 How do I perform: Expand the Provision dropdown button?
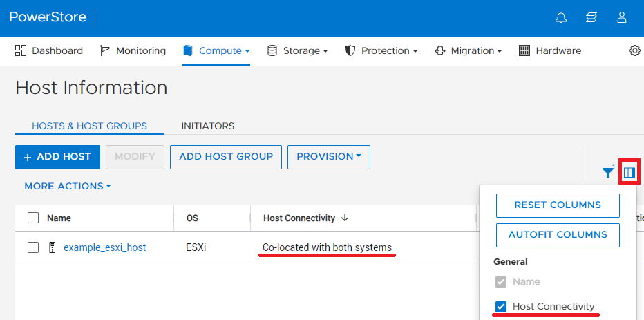[x=329, y=157]
